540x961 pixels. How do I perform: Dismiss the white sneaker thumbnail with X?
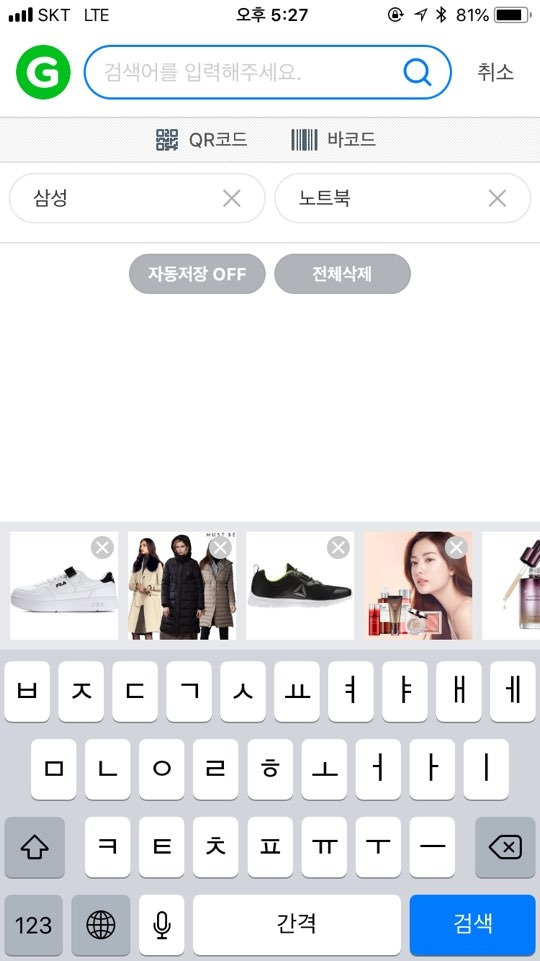pyautogui.click(x=102, y=547)
